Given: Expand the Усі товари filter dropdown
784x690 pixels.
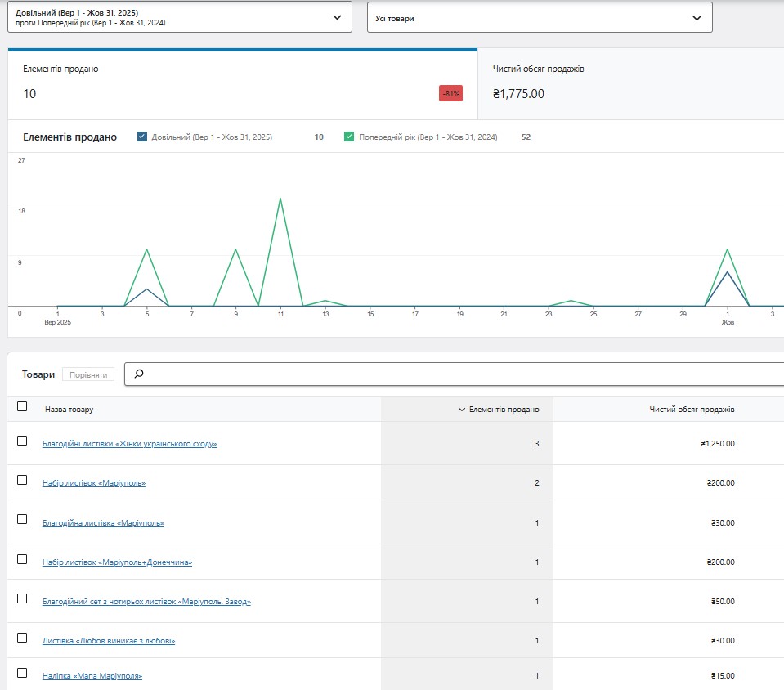Looking at the screenshot, I should [539, 17].
